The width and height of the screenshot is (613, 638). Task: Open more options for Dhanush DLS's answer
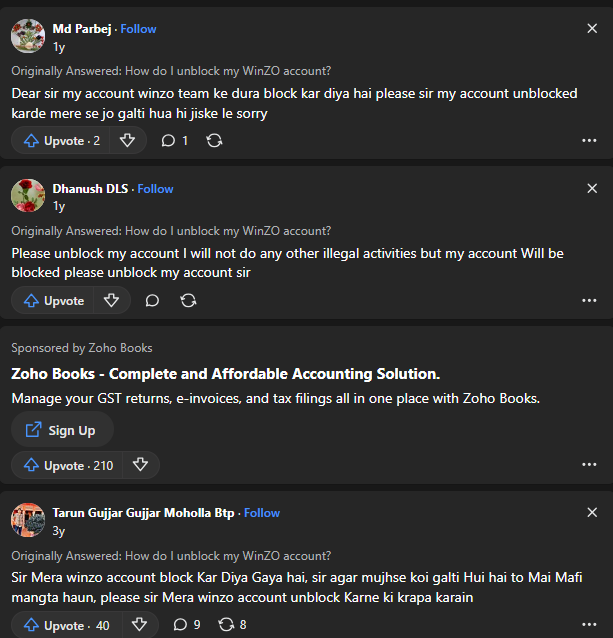(589, 300)
